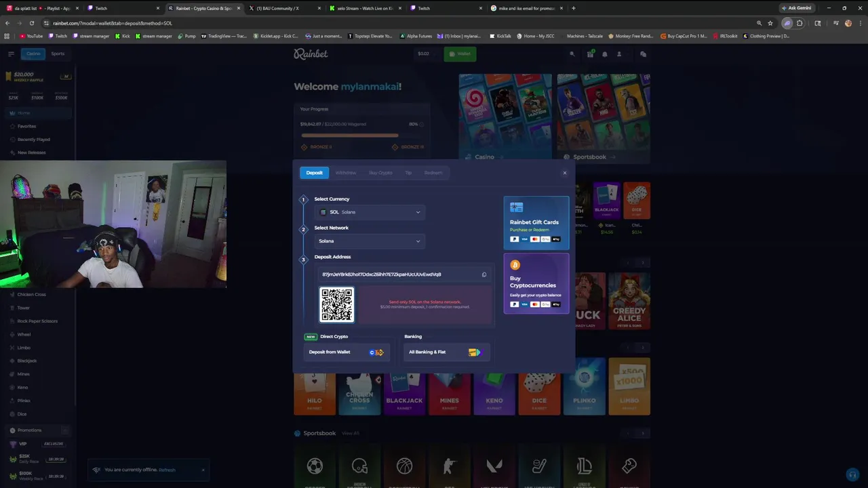
Task: Open the chat bubble icon in header
Action: tap(643, 54)
